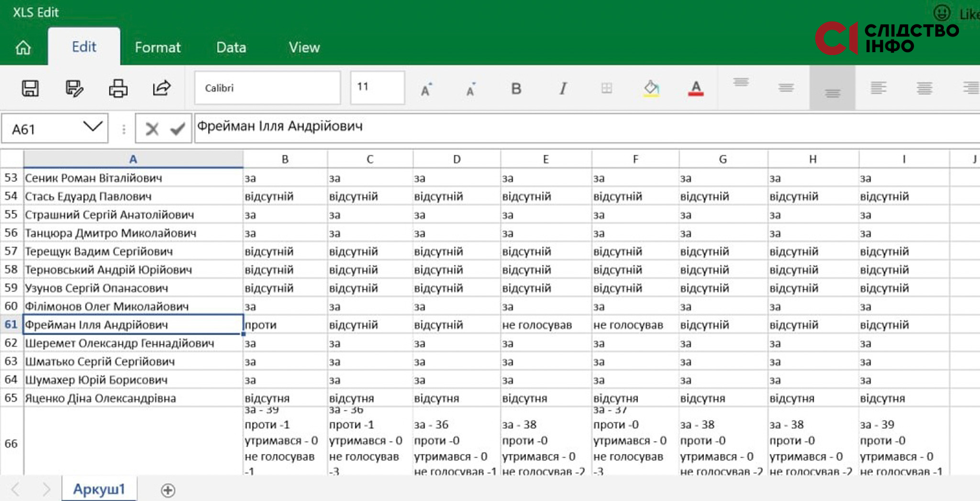Select cell Стась Едуард Павлович
This screenshot has width=980, height=501.
[134, 196]
